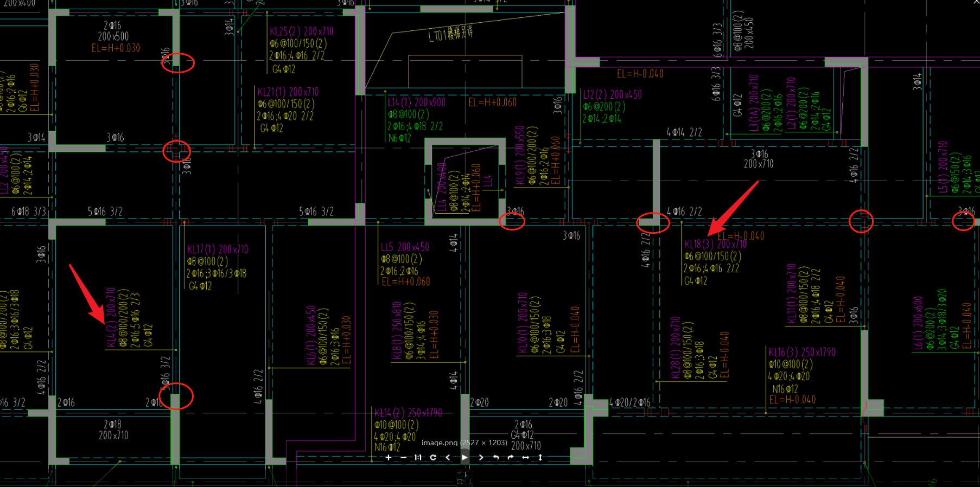
Task: Click the LT01 staircase note text
Action: click(x=450, y=34)
